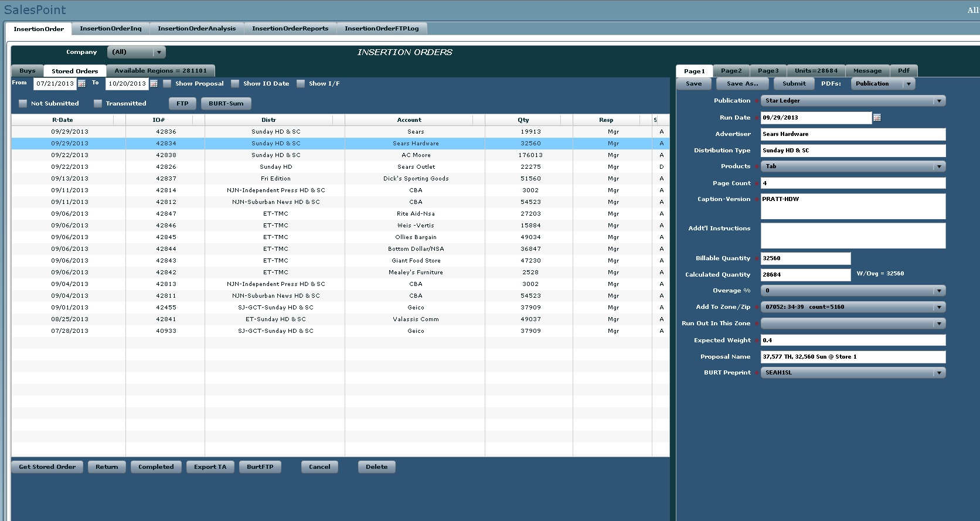Go to the InsertionOrderReports tab
Screen dimensions: 980x521
[290, 29]
